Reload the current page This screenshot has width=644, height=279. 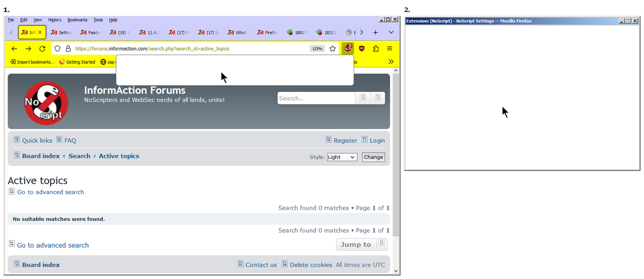point(42,48)
